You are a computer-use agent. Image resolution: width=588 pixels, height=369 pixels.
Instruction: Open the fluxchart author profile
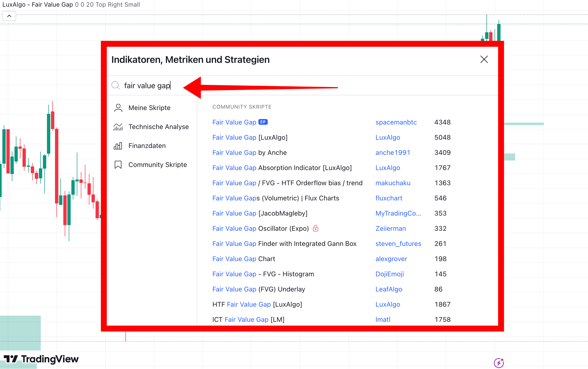[x=389, y=198]
